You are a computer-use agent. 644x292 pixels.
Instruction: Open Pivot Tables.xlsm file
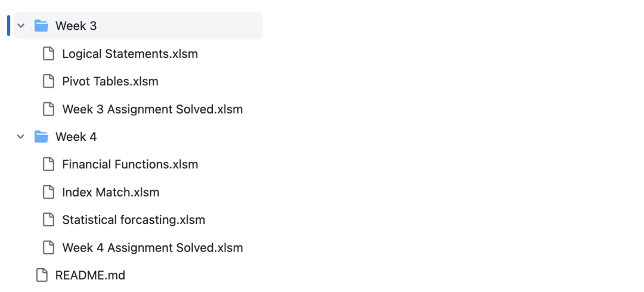[110, 81]
